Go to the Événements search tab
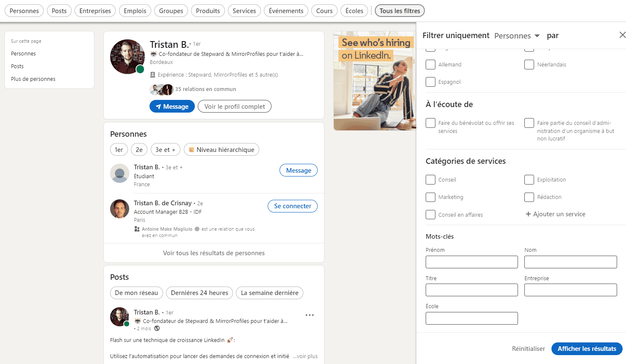 286,11
